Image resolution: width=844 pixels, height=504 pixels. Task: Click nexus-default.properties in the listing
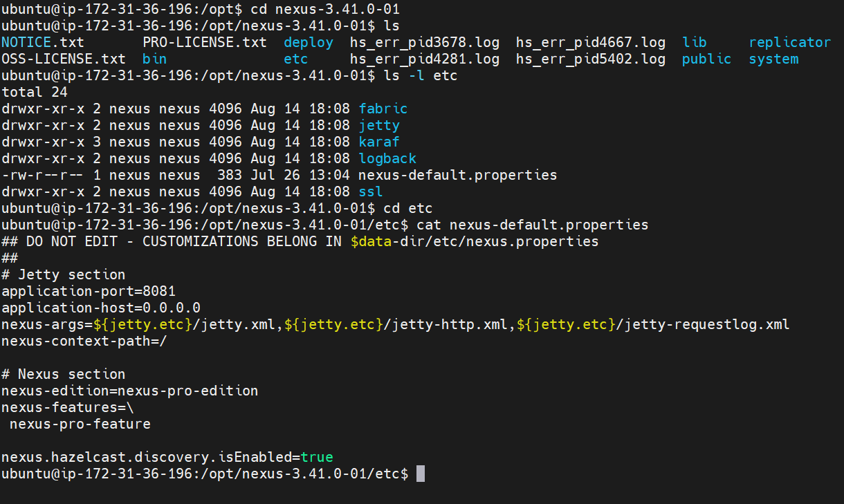(458, 175)
